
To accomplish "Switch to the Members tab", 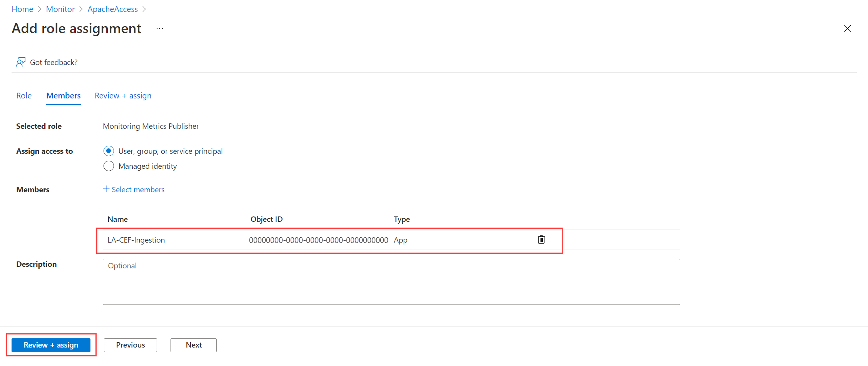I will tap(63, 95).
